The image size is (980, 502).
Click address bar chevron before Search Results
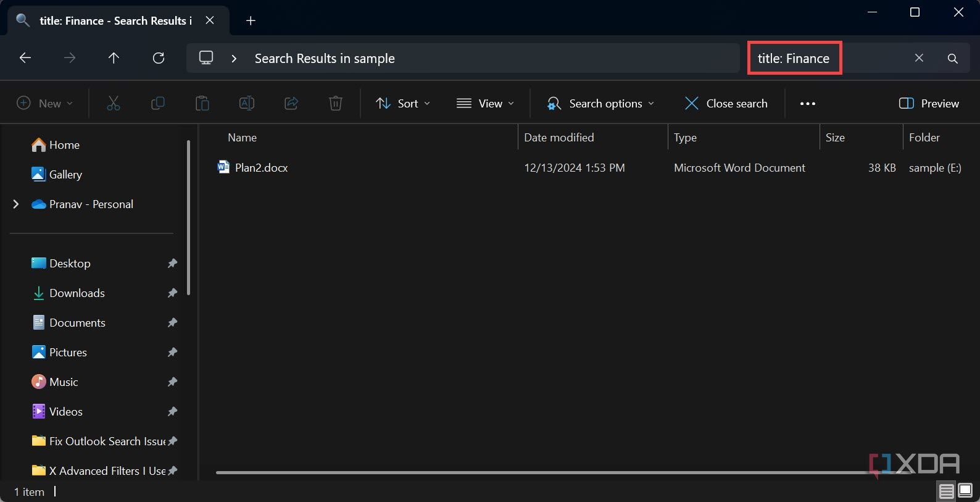pos(234,58)
